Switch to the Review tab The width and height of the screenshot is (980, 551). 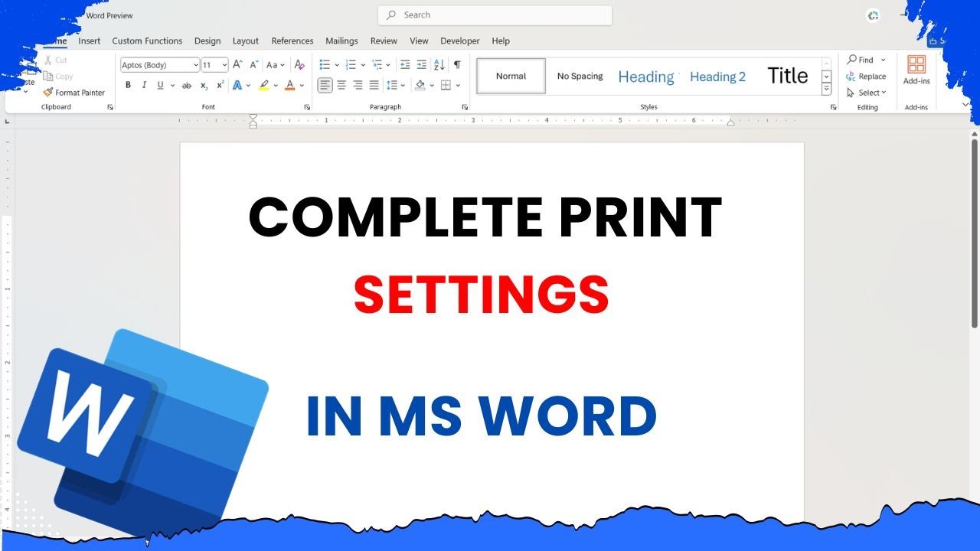click(384, 41)
